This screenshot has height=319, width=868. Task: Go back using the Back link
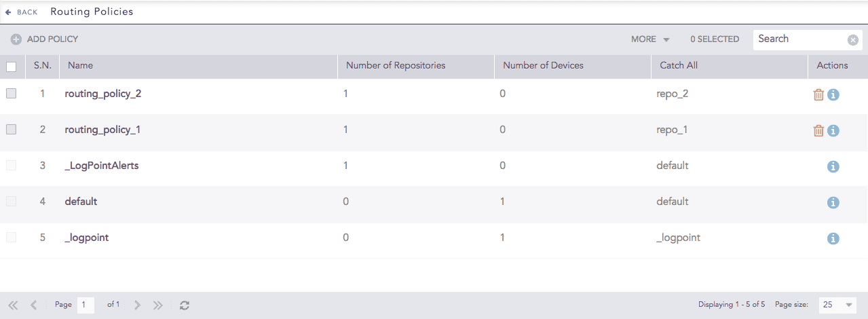coord(22,12)
